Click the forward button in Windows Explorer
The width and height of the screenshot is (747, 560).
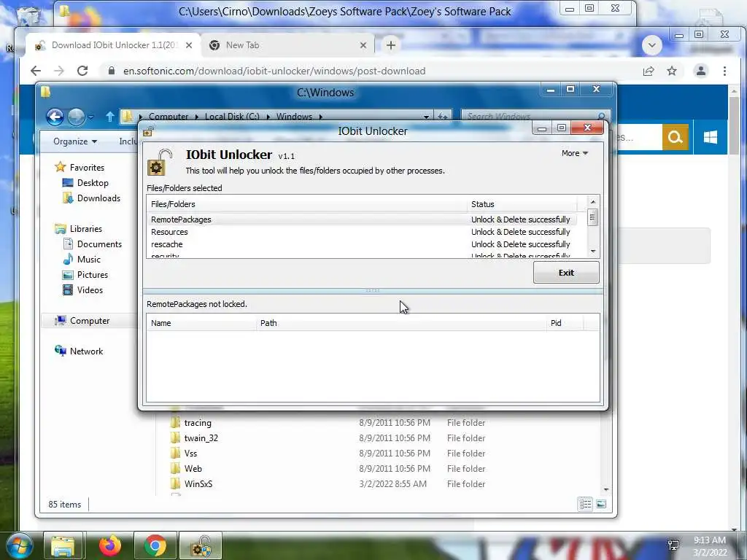coord(76,117)
